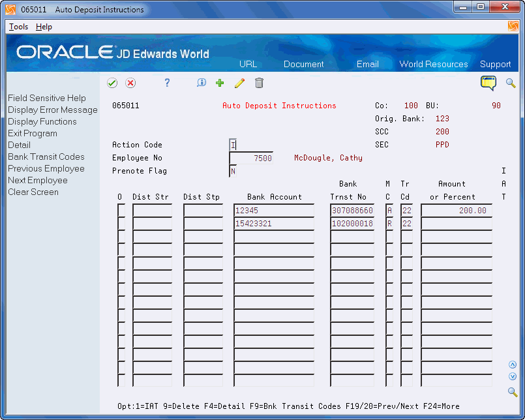Screen dimensions: 525x420
Task: Click the red Auto Deposit Instructions title
Action: point(279,106)
